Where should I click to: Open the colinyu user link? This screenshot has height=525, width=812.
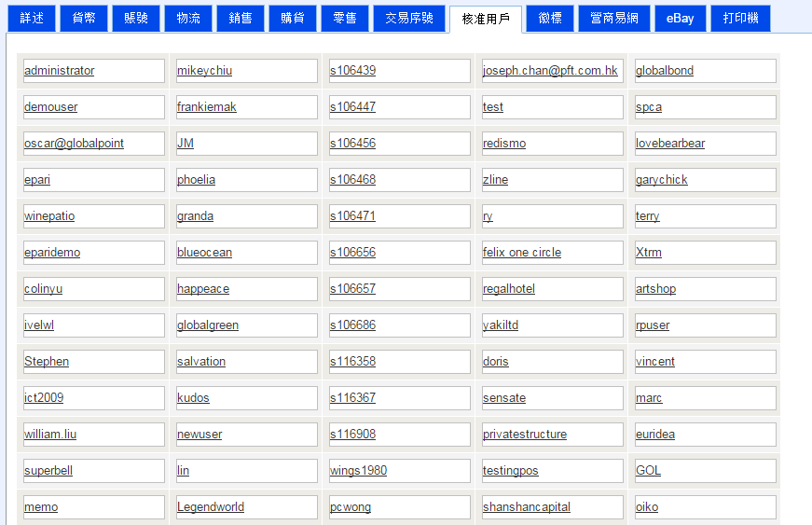43,288
